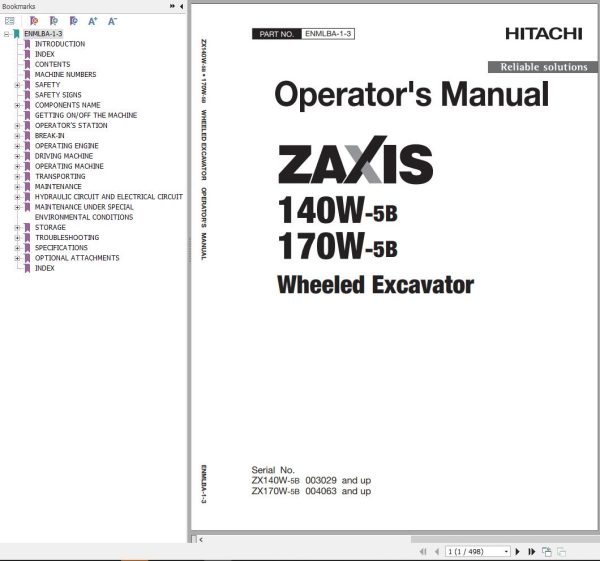Collapse Bookmarks panel with left triangle
Image resolution: width=600 pixels, height=561 pixels.
click(x=181, y=6)
